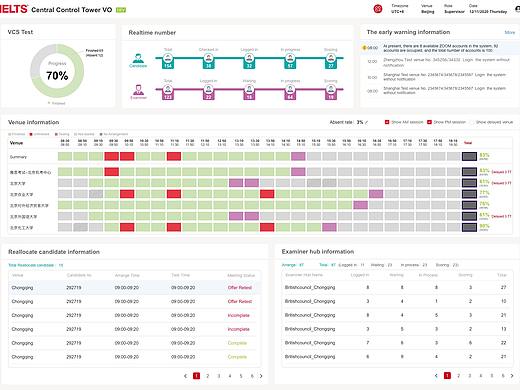This screenshot has width=520, height=390.
Task: Click the first Complete meeting status
Action: pyautogui.click(x=237, y=343)
